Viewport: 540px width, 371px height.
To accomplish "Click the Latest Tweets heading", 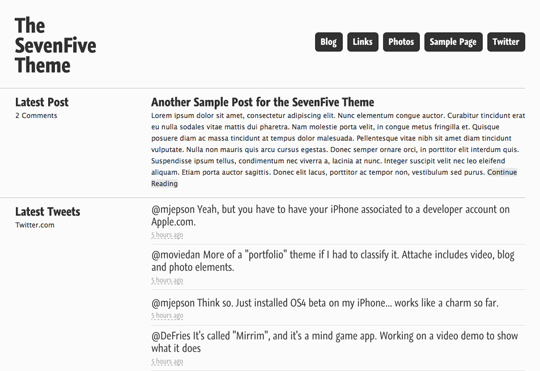I will click(48, 212).
